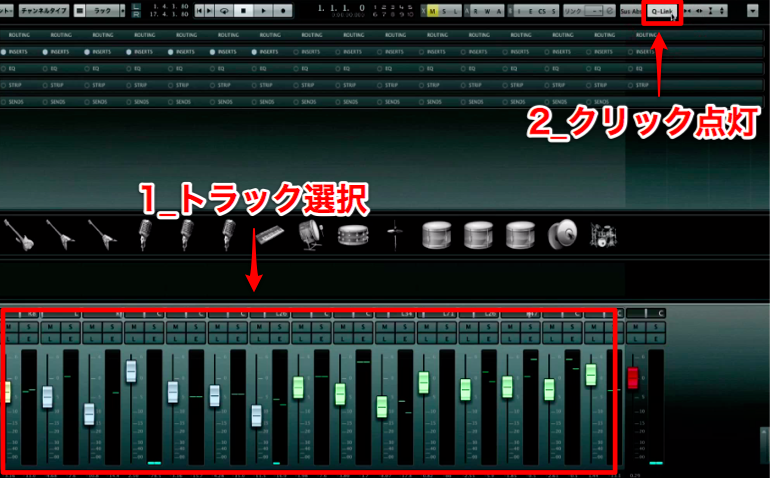
Task: Expand EQ rack label on the hi-hat channel
Action: click(388, 69)
